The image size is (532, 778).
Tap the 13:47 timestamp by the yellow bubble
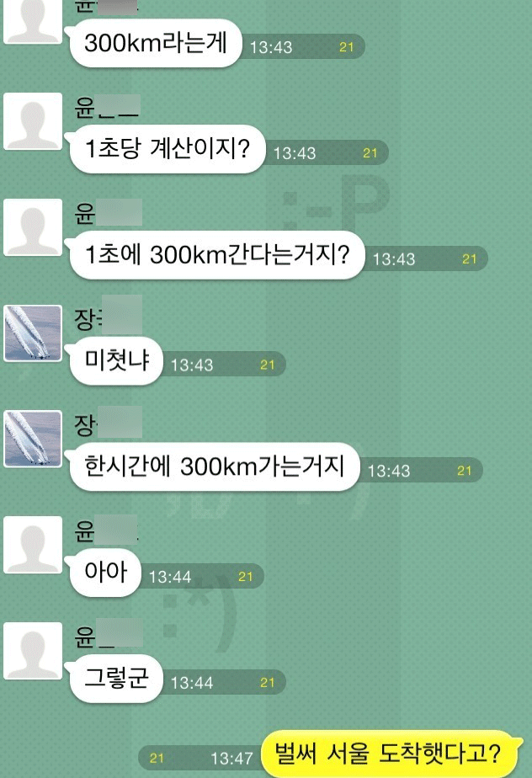pos(231,758)
